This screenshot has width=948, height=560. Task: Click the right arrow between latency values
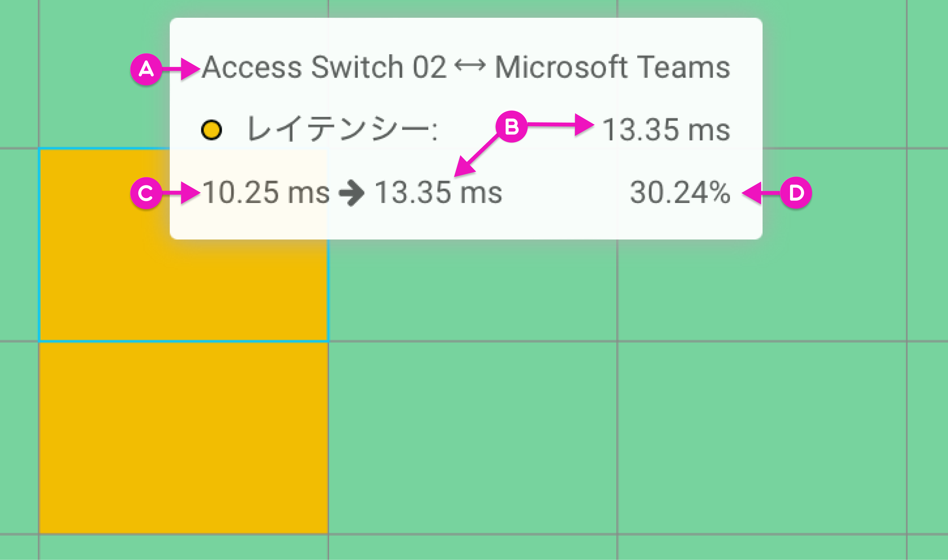pos(351,193)
